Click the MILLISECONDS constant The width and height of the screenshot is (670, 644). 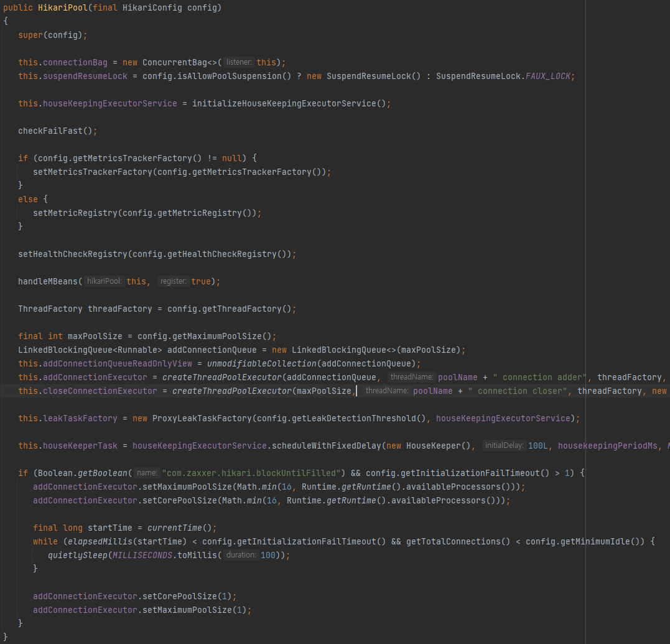pyautogui.click(x=142, y=554)
